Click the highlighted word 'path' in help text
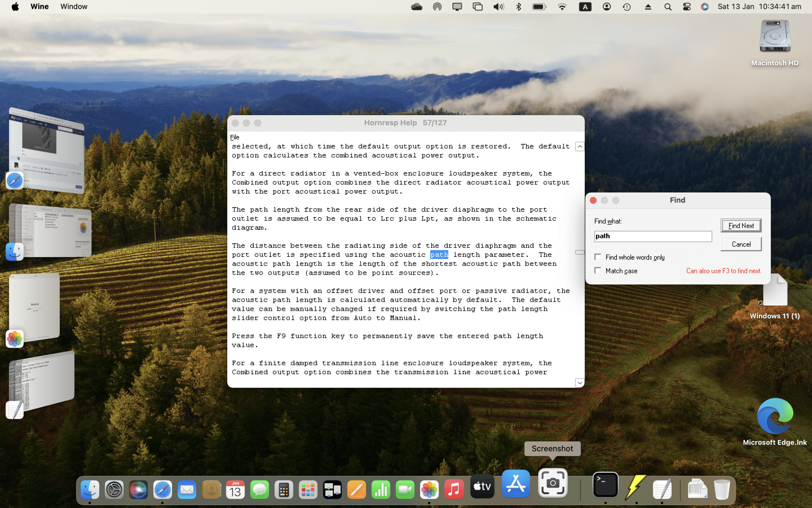The image size is (812, 508). coord(439,255)
